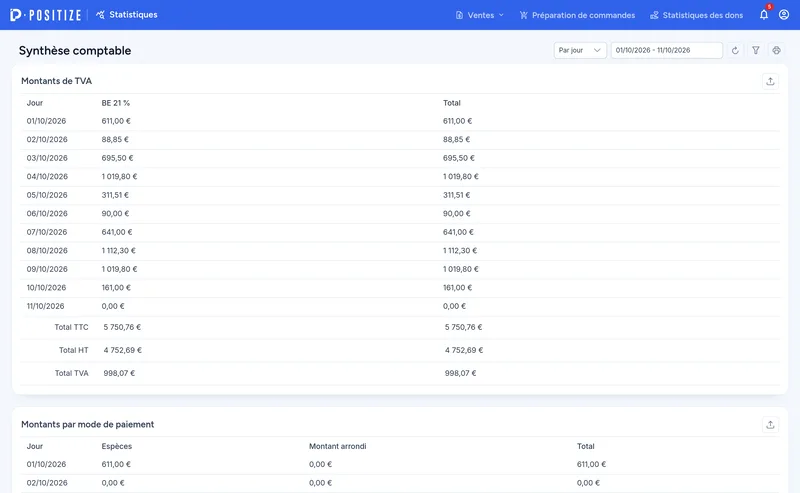800x493 pixels.
Task: Refresh the report with reload icon
Action: [735, 50]
